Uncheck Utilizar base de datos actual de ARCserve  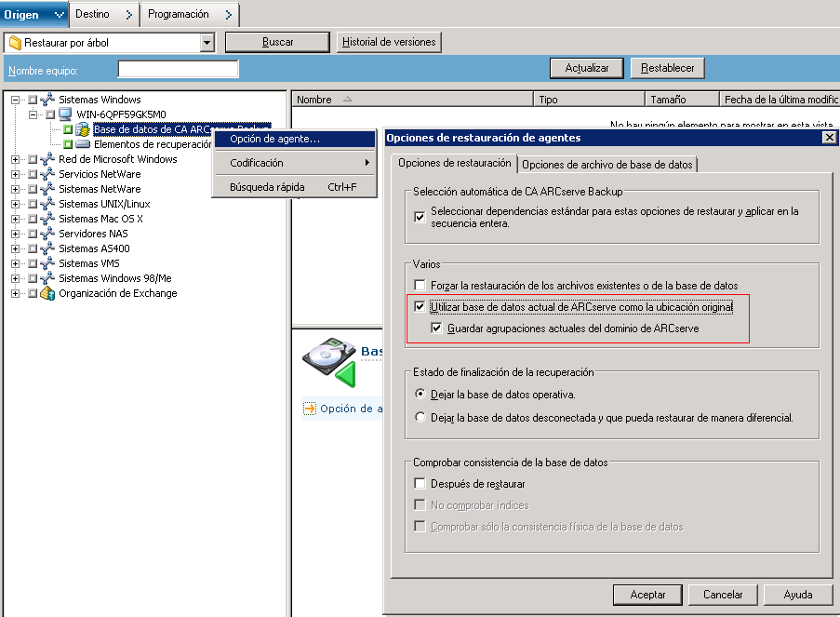[420, 306]
